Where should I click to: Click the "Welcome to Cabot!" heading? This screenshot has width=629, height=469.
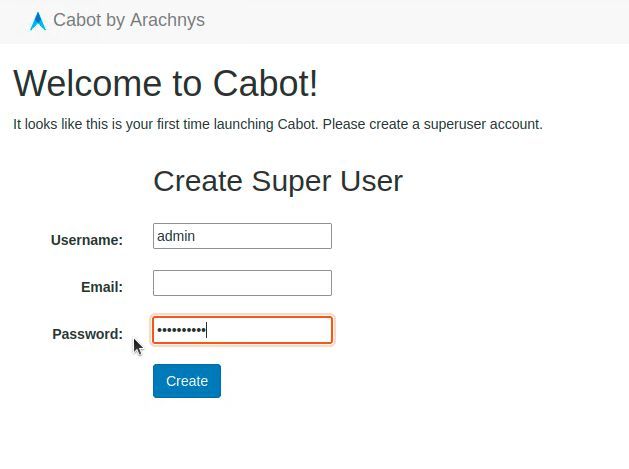point(165,83)
